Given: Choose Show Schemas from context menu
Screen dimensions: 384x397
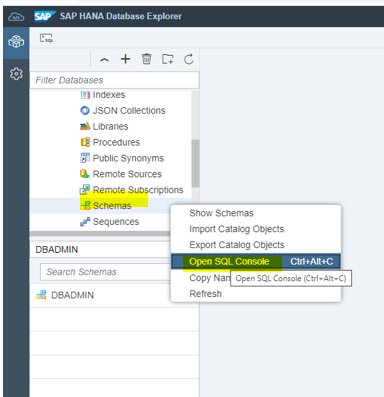Looking at the screenshot, I should [256, 213].
